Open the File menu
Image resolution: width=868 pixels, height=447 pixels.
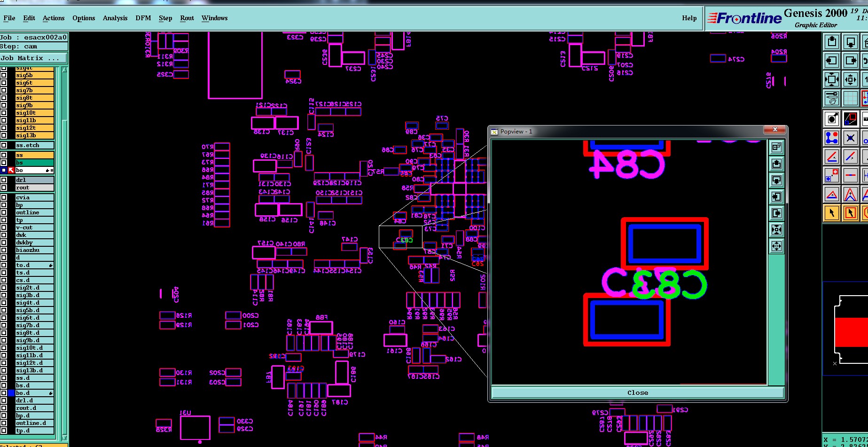pyautogui.click(x=9, y=18)
